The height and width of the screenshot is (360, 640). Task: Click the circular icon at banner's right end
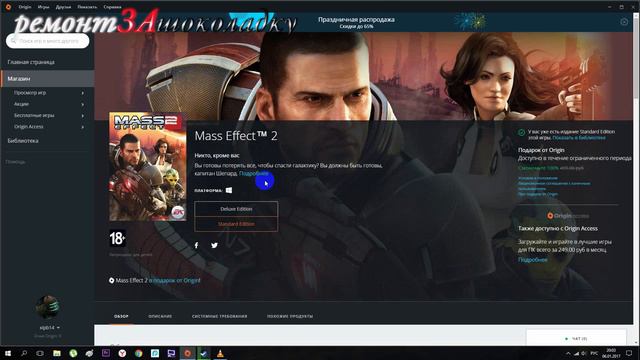tap(624, 22)
